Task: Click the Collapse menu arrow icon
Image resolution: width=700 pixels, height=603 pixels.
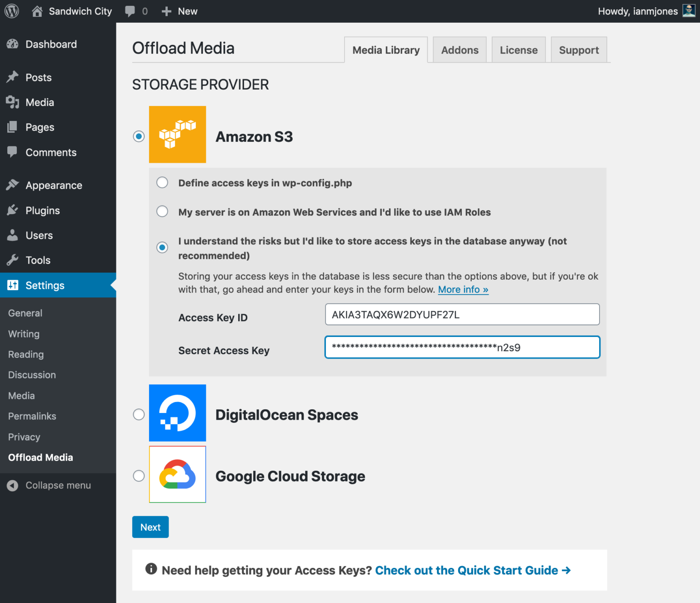Action: pyautogui.click(x=13, y=485)
